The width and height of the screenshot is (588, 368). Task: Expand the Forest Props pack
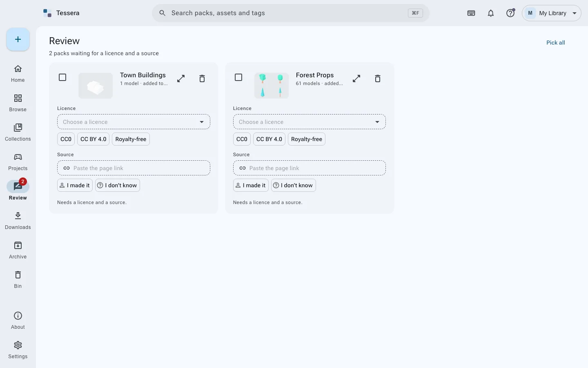(x=356, y=79)
